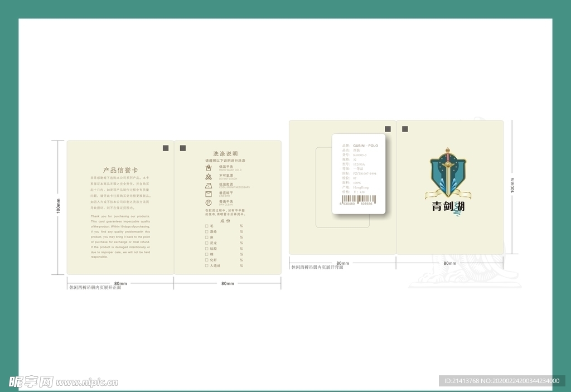571x392 pixels.
Task: Click the 80mm label under 产品信誉卡 panel
Action: click(x=120, y=283)
